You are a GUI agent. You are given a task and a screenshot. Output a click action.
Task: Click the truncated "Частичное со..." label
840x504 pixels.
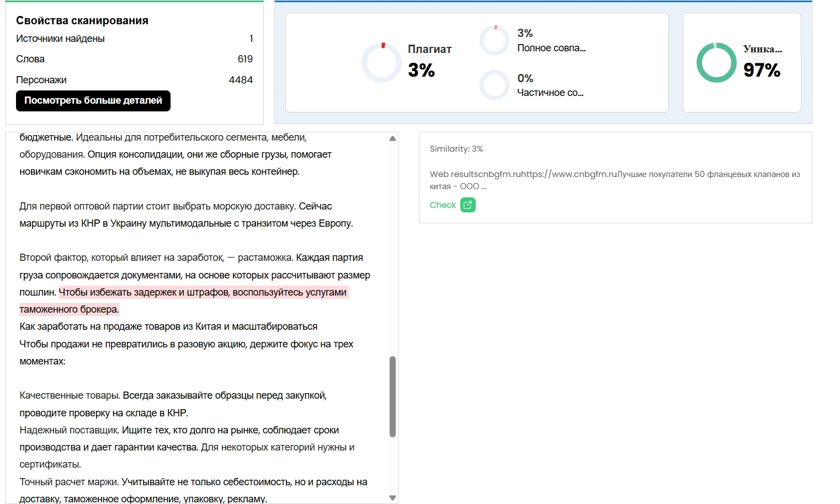click(550, 93)
